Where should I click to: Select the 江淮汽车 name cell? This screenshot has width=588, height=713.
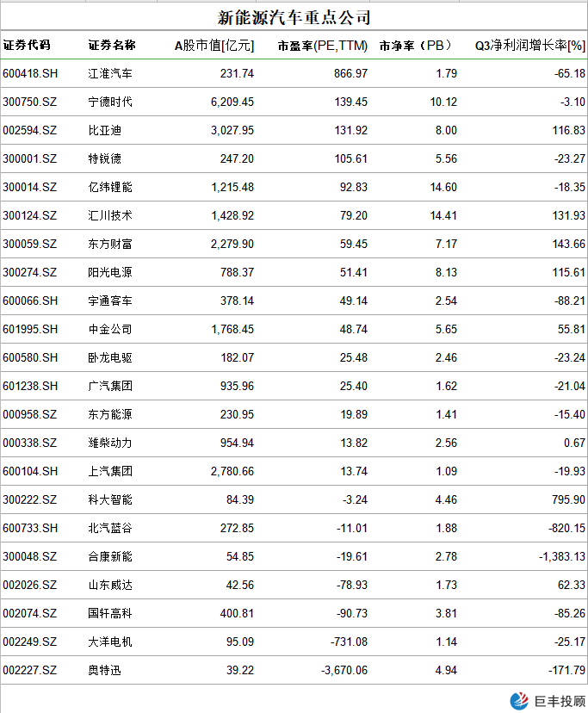tap(110, 74)
